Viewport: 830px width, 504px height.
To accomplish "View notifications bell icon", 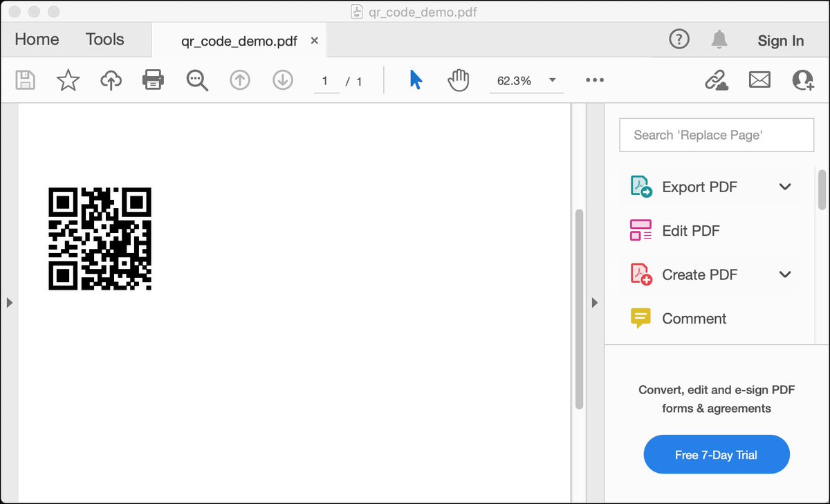I will coord(719,39).
